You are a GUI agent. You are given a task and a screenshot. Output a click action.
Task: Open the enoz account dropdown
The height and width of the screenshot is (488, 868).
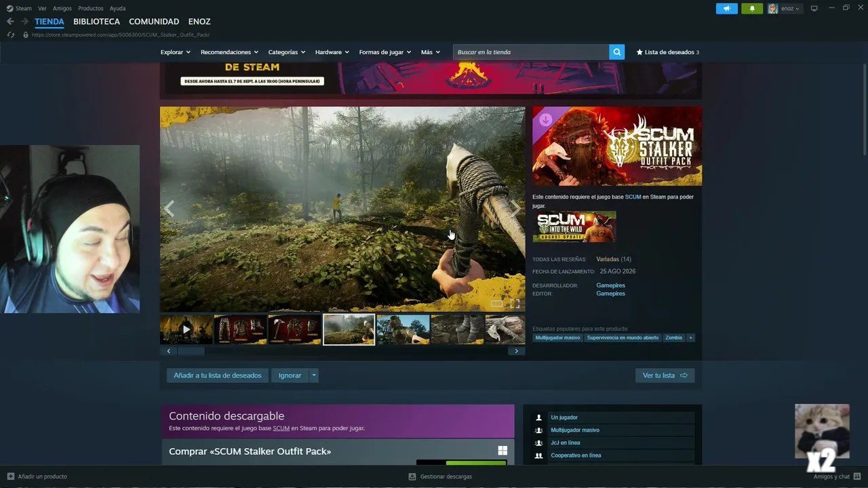[x=790, y=9]
